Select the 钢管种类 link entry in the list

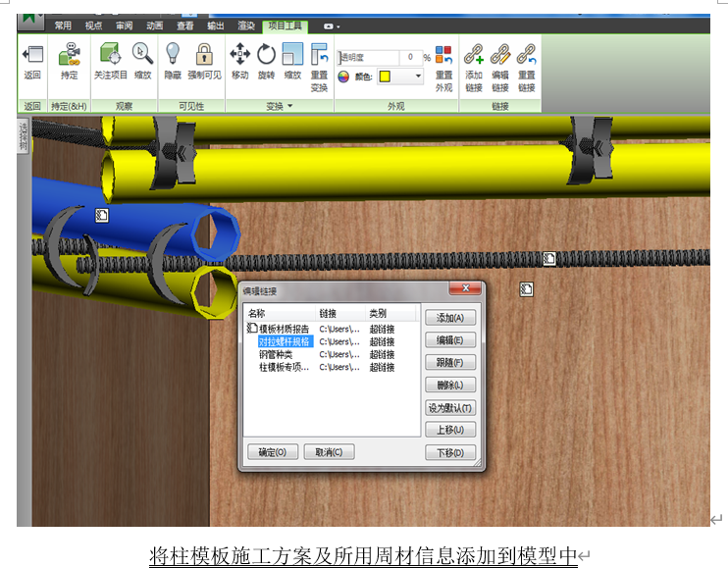tap(276, 354)
